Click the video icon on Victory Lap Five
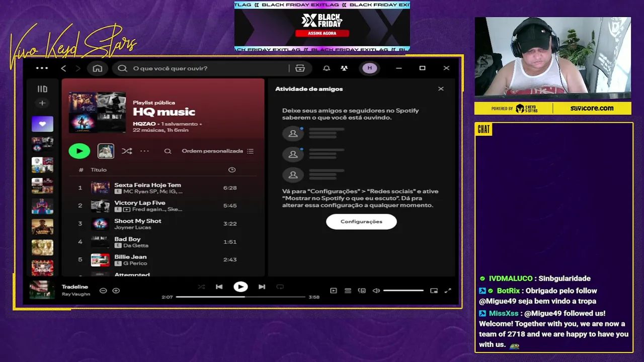The image size is (644, 362). tap(127, 210)
